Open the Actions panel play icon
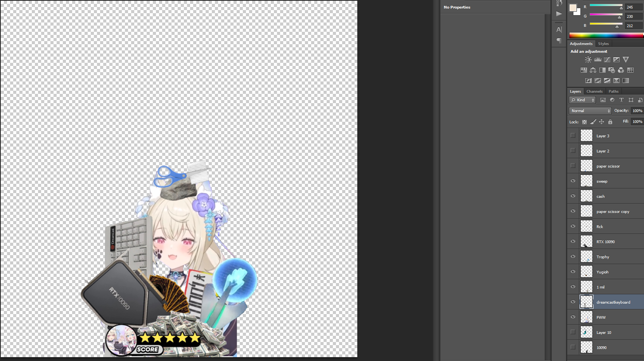 (559, 14)
